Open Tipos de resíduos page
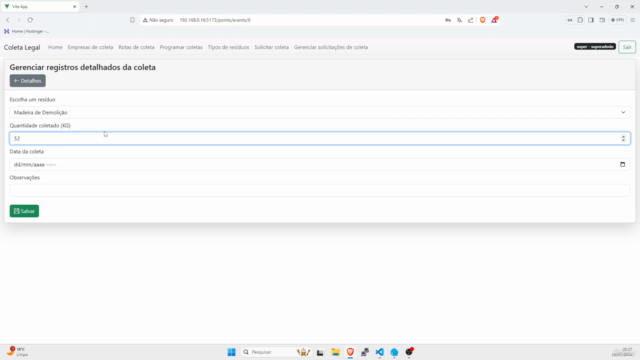The image size is (640, 360). 228,47
